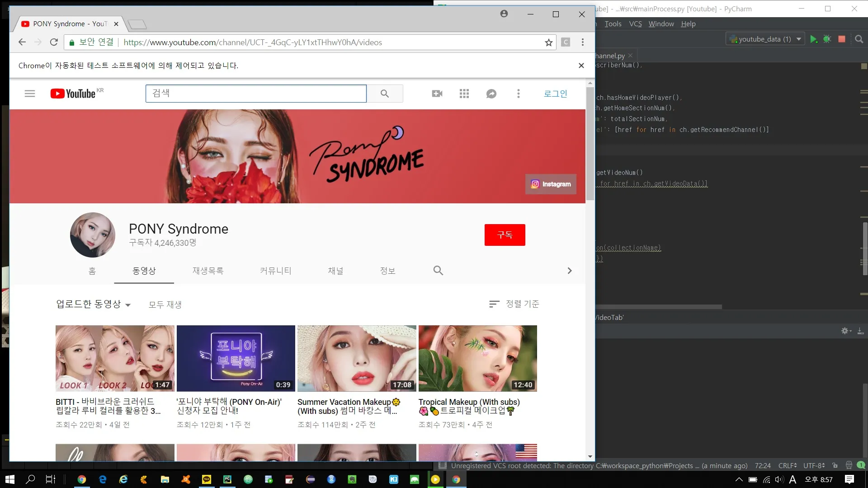
Task: Click the red 구독 subscribe button
Action: pos(505,235)
